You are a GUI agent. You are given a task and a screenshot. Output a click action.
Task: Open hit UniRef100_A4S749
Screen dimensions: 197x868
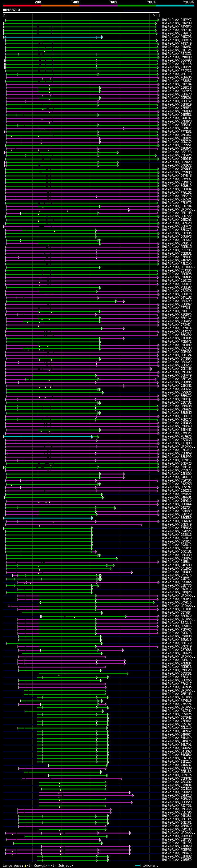[x=177, y=43]
